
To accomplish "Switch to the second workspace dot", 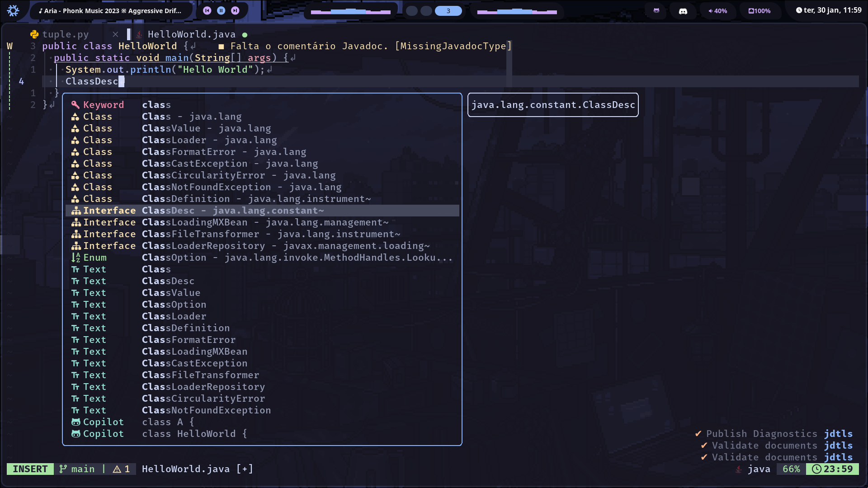I will click(x=426, y=11).
